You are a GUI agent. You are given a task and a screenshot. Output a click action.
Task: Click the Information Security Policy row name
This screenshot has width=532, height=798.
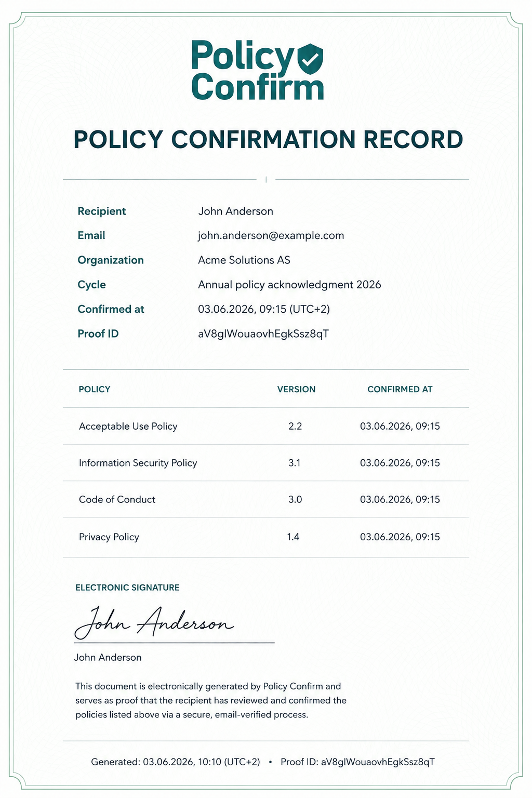point(138,463)
